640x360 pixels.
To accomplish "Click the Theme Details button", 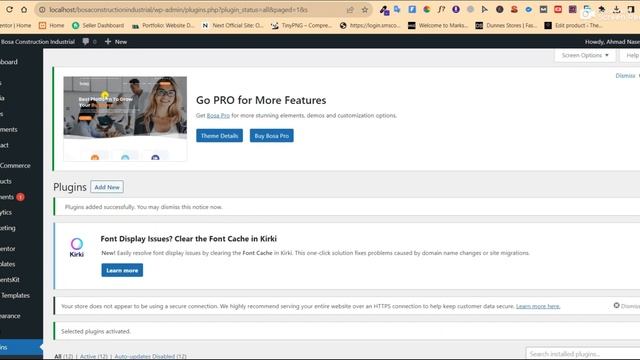I will coord(219,136).
